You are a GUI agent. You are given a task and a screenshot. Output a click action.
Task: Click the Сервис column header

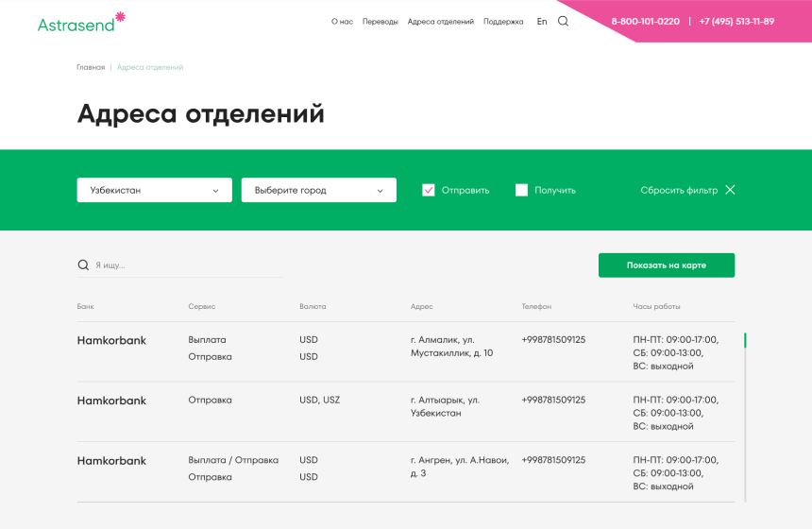click(x=201, y=306)
